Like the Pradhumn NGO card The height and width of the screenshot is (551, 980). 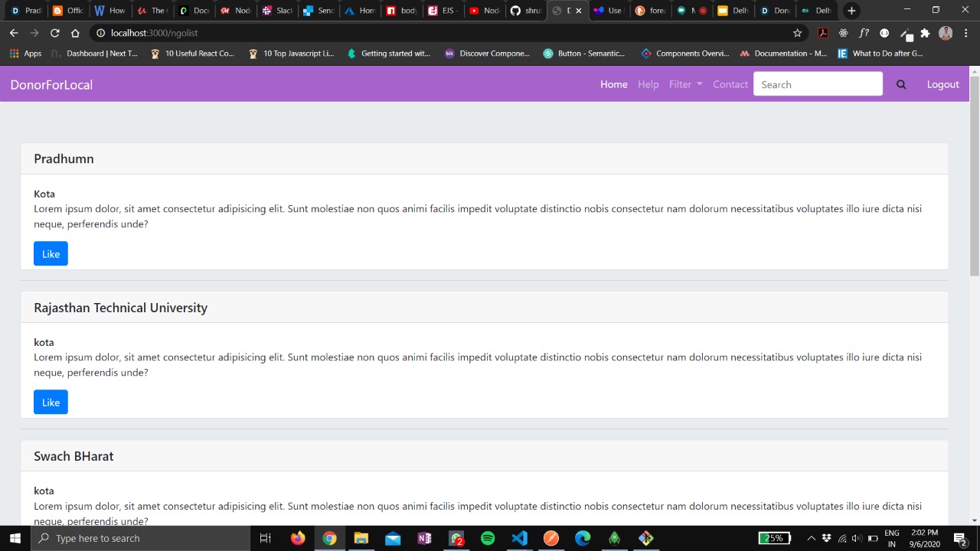[x=51, y=253]
